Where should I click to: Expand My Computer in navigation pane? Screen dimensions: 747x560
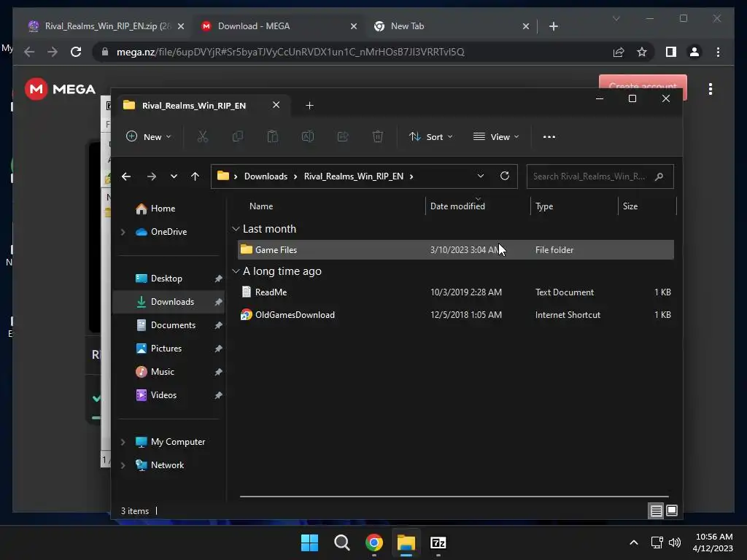123,442
